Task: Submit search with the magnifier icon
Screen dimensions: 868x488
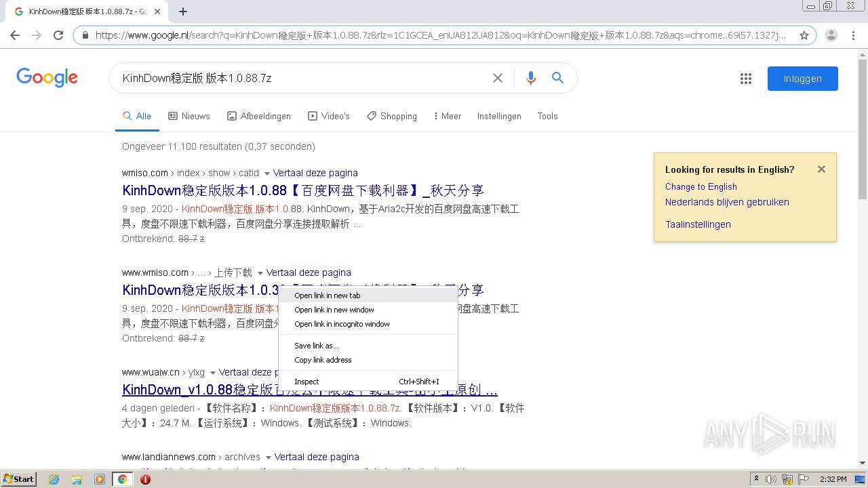Action: pyautogui.click(x=557, y=78)
